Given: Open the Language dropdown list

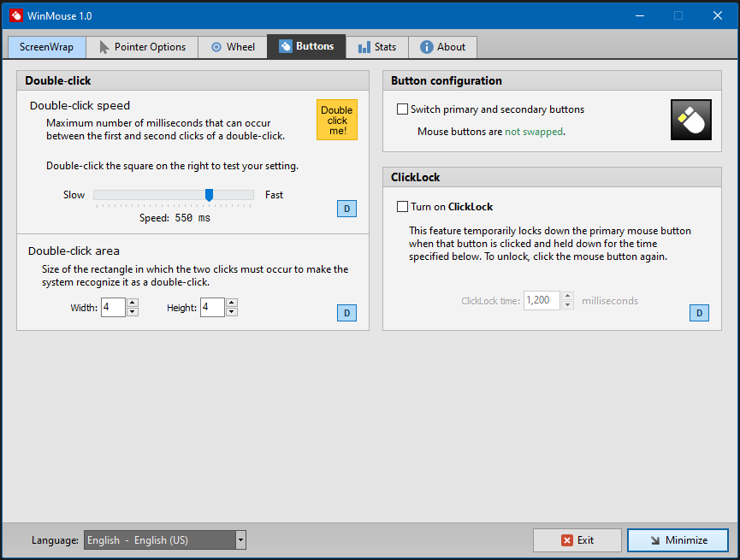Looking at the screenshot, I should 240,540.
